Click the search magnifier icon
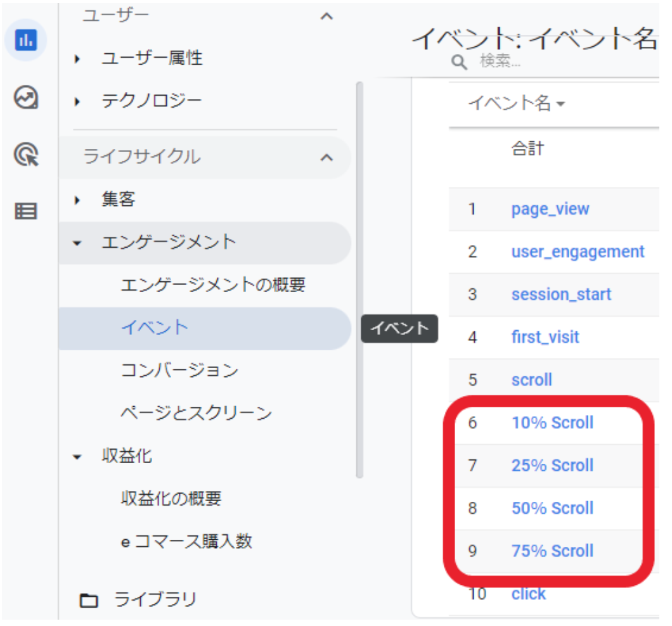Viewport: 672px width, 626px height. pos(459,61)
